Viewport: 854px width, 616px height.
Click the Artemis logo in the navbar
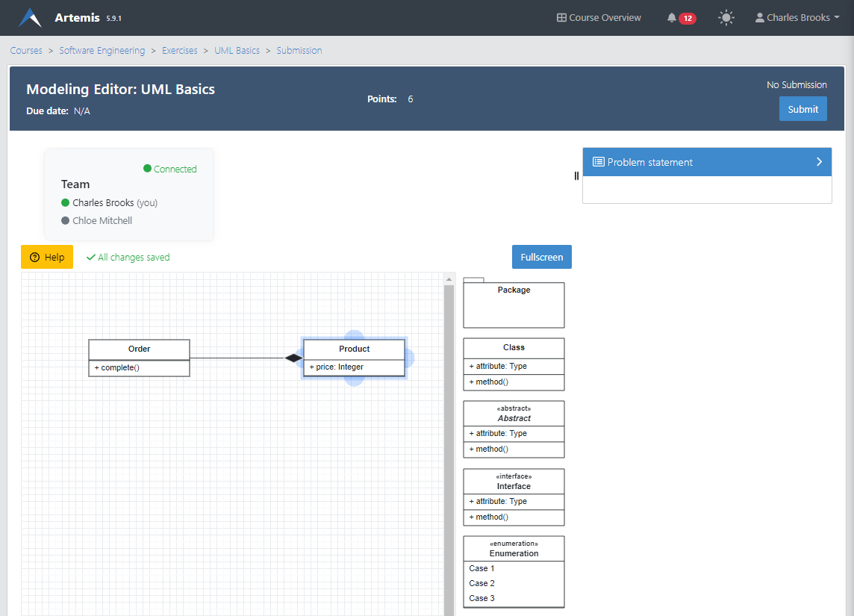pyautogui.click(x=30, y=16)
